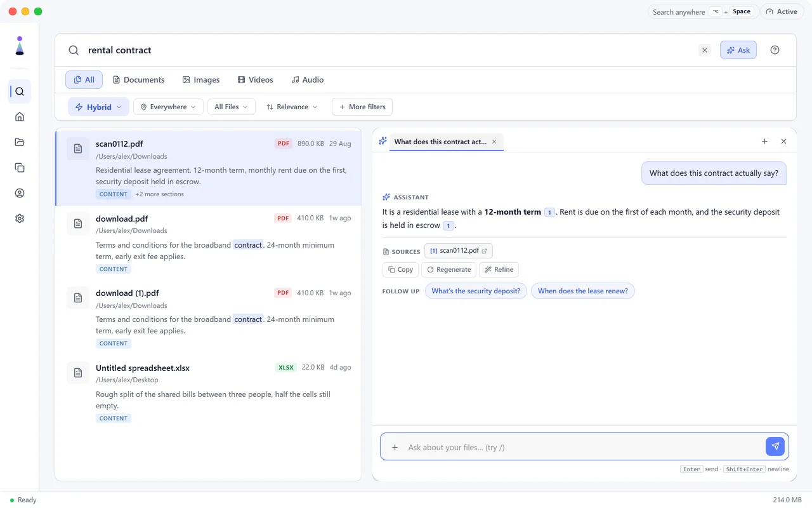Click the scan0112.pdf file icon
Viewport: 812px width, 508px height.
pos(78,149)
